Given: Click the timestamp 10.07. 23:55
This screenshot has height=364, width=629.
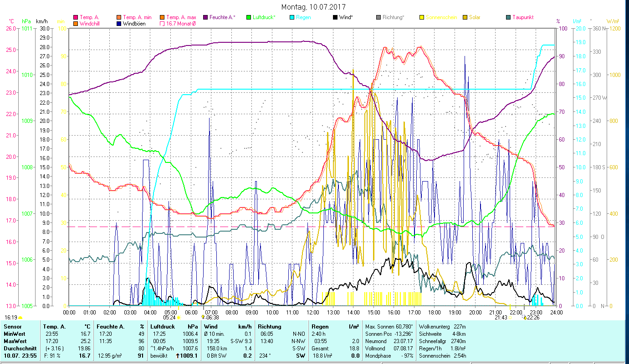Looking at the screenshot, I should (21, 355).
